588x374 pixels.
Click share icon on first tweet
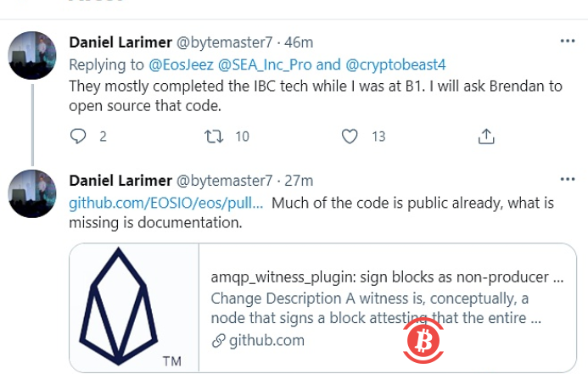[x=486, y=136]
